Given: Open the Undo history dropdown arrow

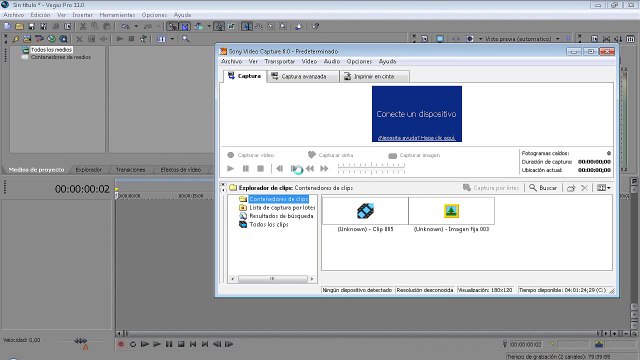Looking at the screenshot, I should (x=136, y=26).
